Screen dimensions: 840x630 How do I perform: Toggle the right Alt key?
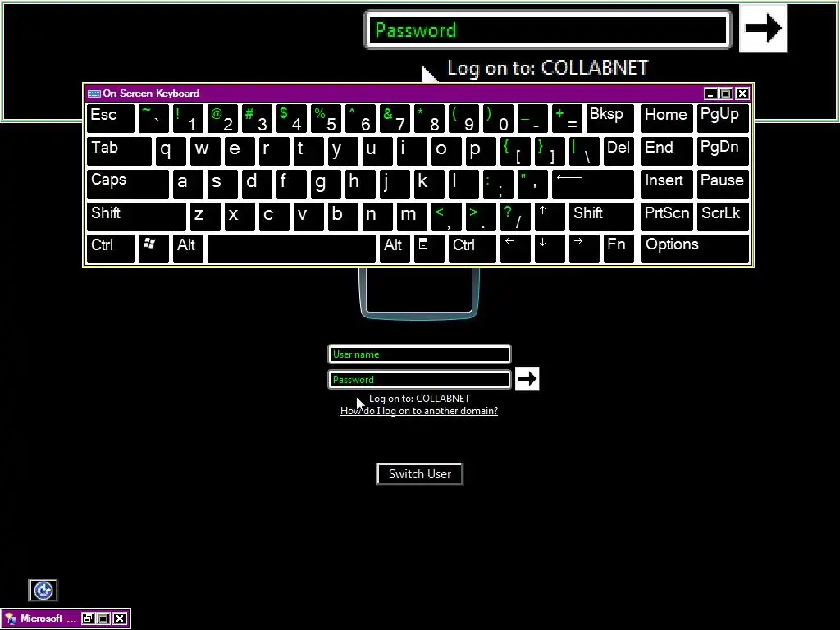[395, 249]
